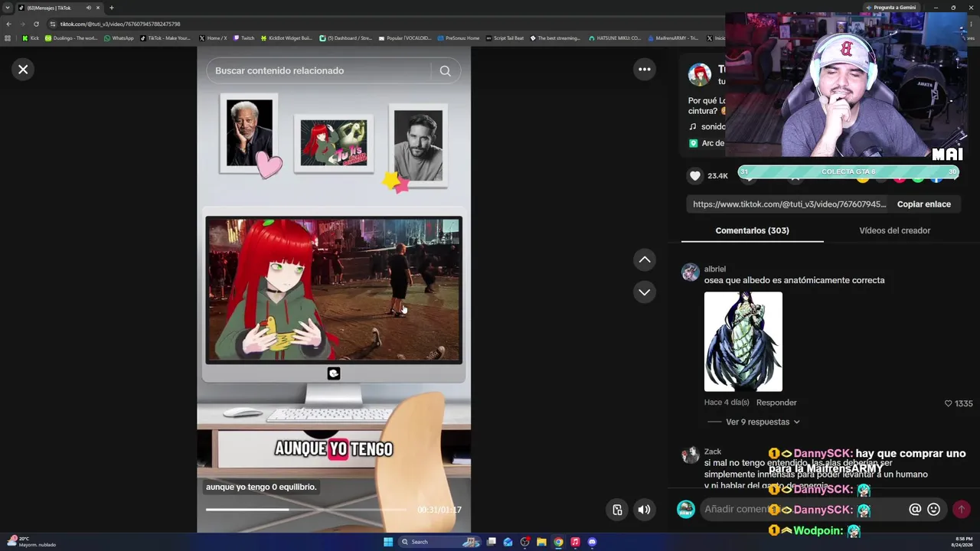
Task: Open the video's sound link
Action: 707,126
